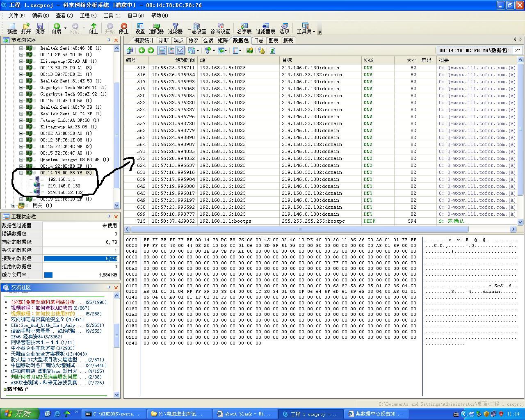Open the 名字表 (Name Table) icon
The width and height of the screenshot is (525, 420).
(x=244, y=28)
